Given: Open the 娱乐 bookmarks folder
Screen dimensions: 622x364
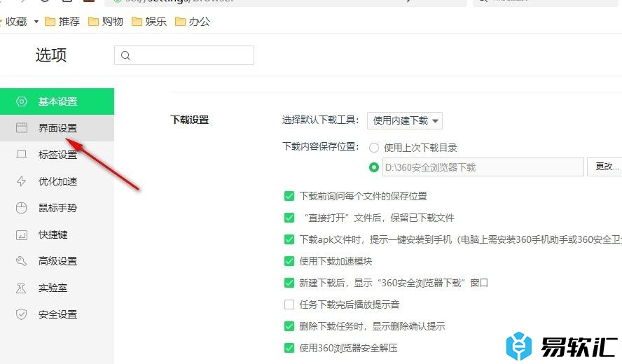Looking at the screenshot, I should [x=148, y=22].
